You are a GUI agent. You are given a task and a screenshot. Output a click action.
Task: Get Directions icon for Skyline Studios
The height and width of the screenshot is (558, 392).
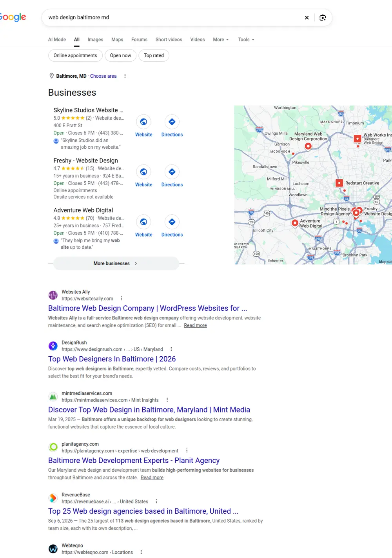pos(172,122)
